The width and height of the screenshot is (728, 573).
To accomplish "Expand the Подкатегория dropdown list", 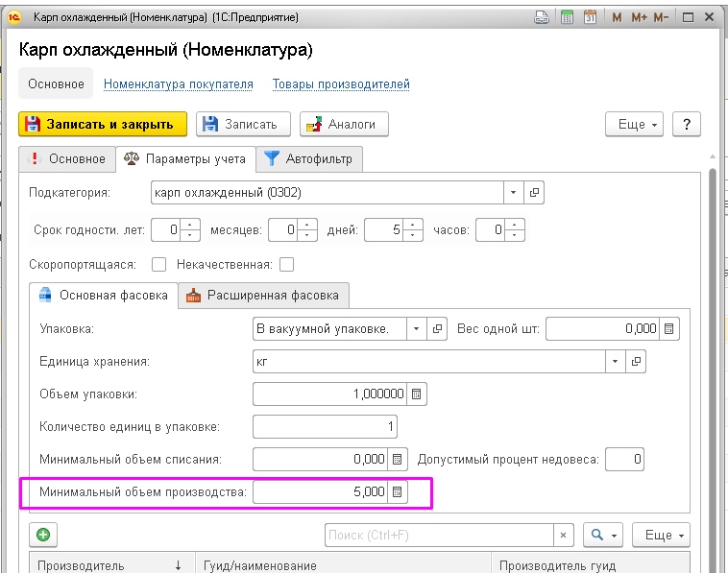I will pos(514,193).
